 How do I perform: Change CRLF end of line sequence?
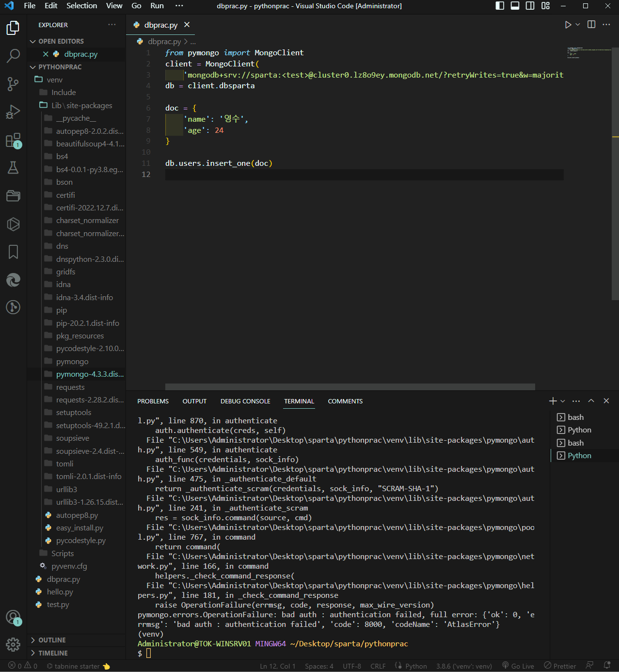click(x=378, y=666)
